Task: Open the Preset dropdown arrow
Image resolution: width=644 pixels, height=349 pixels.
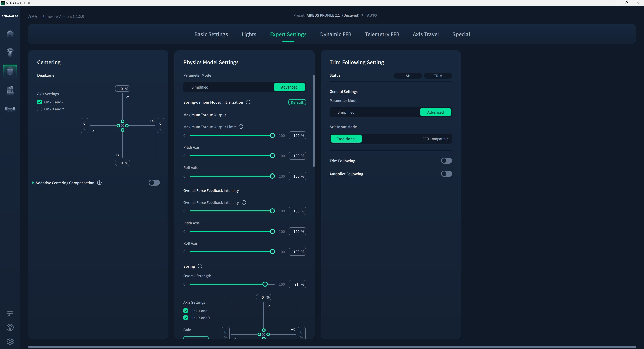Action: coord(362,15)
